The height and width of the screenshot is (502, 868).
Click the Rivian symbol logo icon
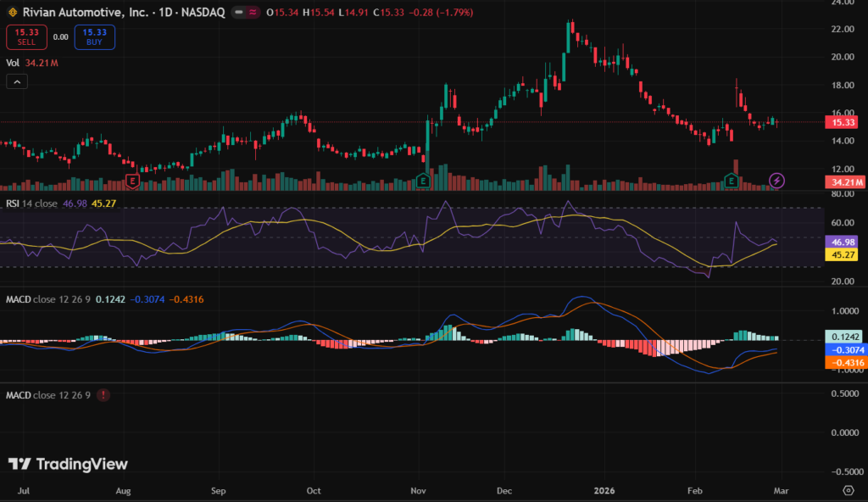(x=12, y=13)
